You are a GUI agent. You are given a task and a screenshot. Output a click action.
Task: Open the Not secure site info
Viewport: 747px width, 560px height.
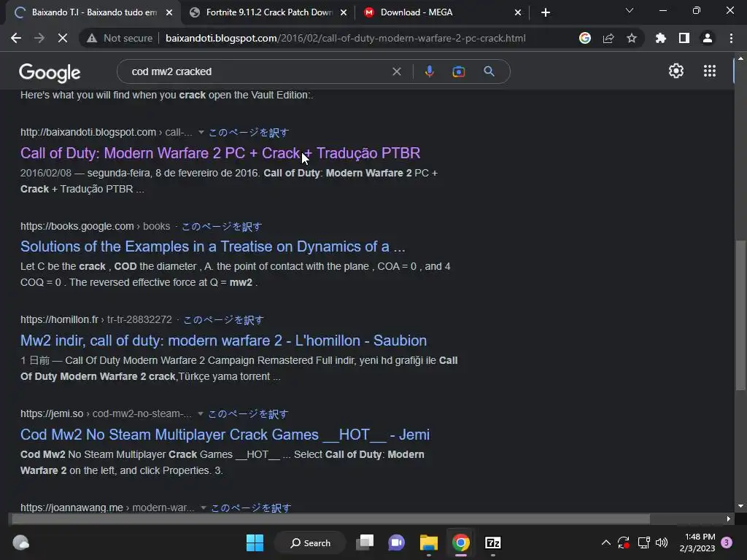tap(120, 38)
